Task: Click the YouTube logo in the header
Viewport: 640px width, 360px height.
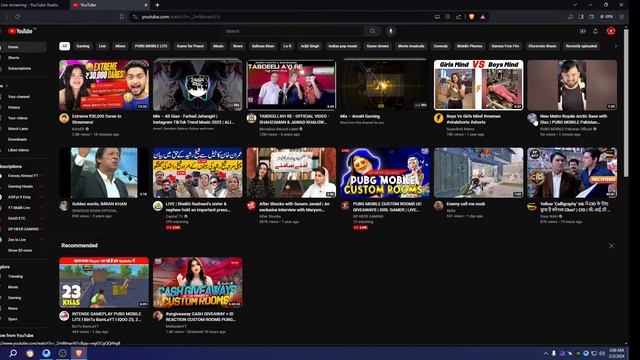Action: click(20, 31)
